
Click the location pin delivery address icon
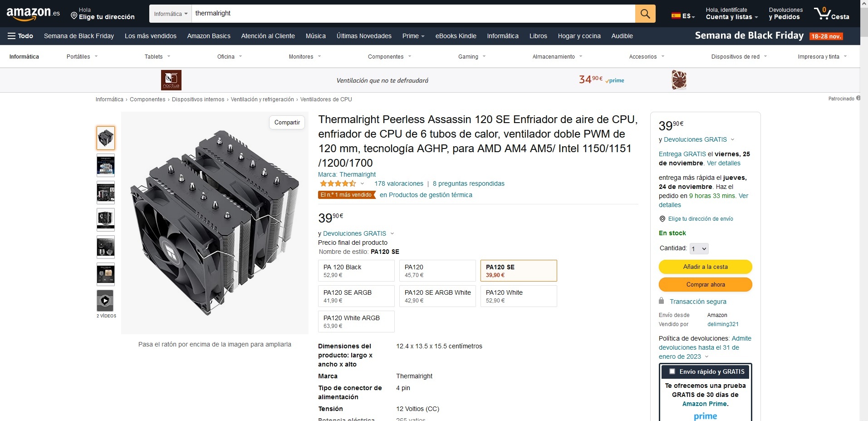74,16
